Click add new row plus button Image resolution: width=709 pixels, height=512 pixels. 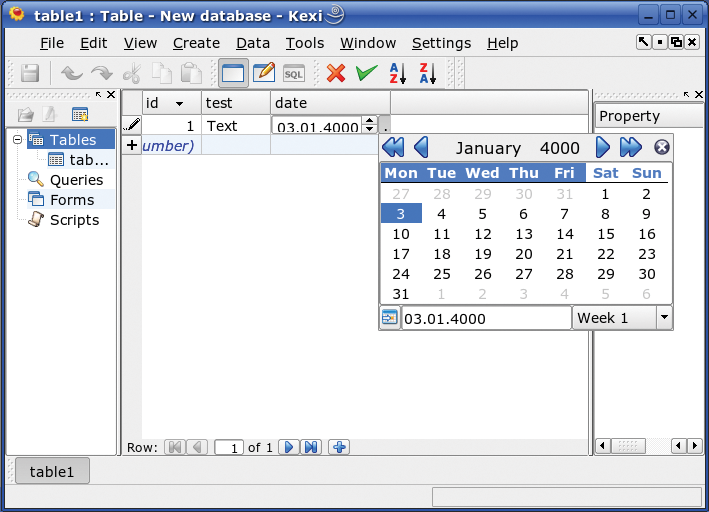point(339,447)
